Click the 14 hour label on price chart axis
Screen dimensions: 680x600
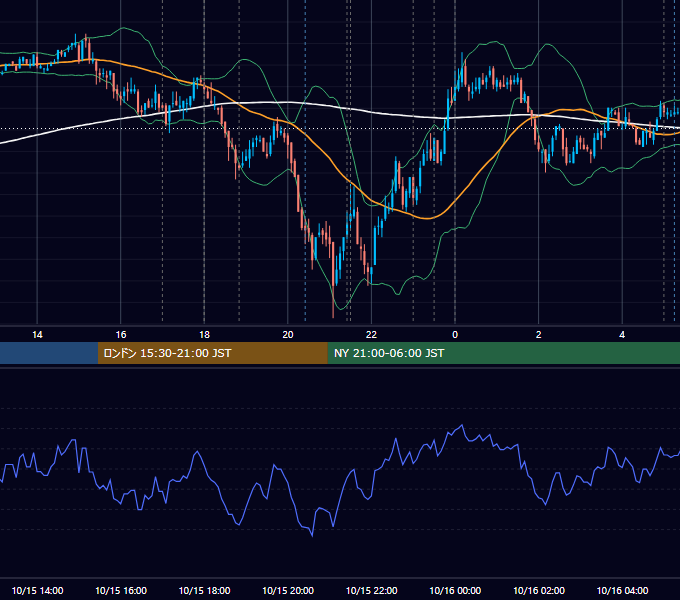37,335
